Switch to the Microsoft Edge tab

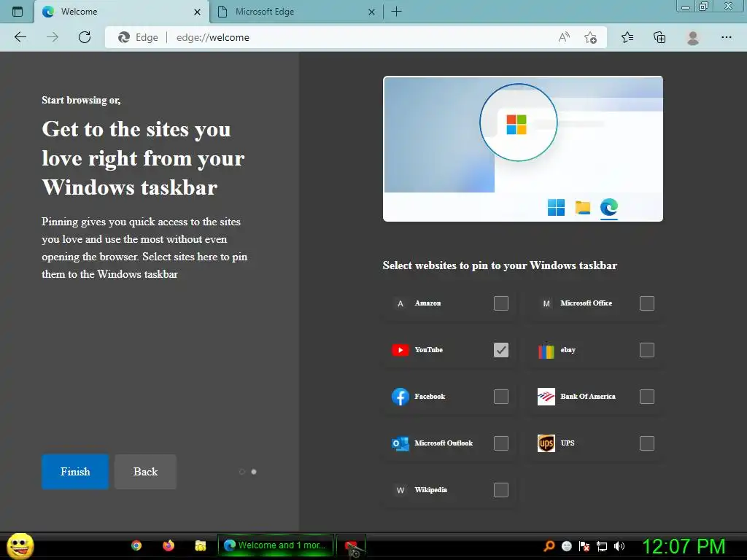click(296, 12)
